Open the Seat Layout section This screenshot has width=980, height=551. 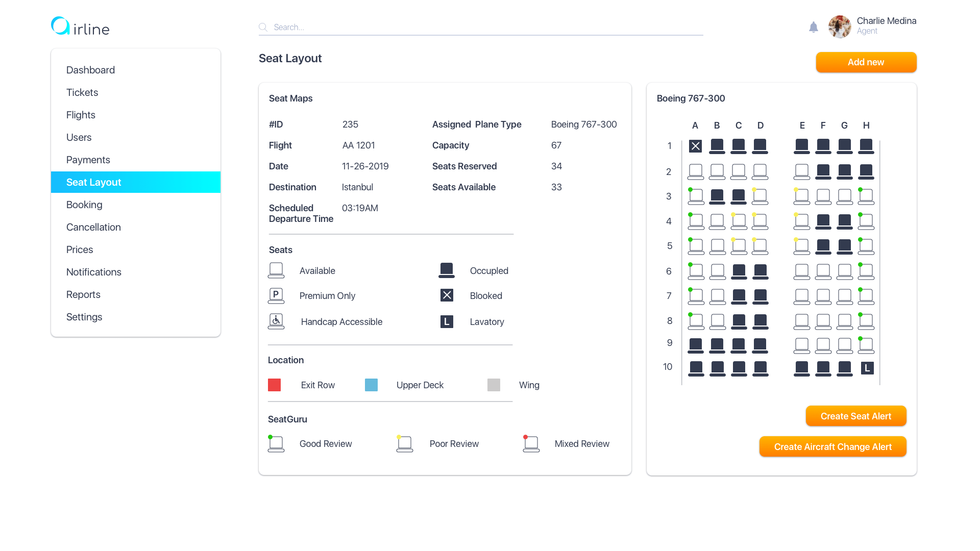(93, 182)
